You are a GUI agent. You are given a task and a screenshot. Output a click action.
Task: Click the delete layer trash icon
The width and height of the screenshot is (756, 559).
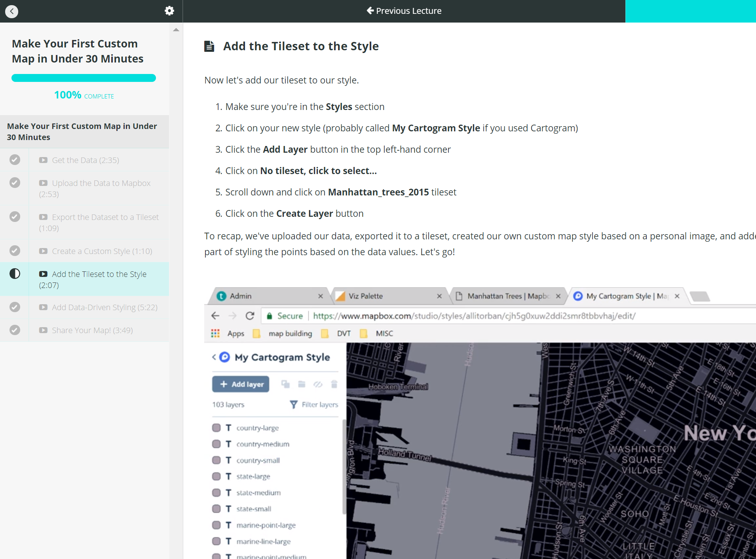(334, 384)
